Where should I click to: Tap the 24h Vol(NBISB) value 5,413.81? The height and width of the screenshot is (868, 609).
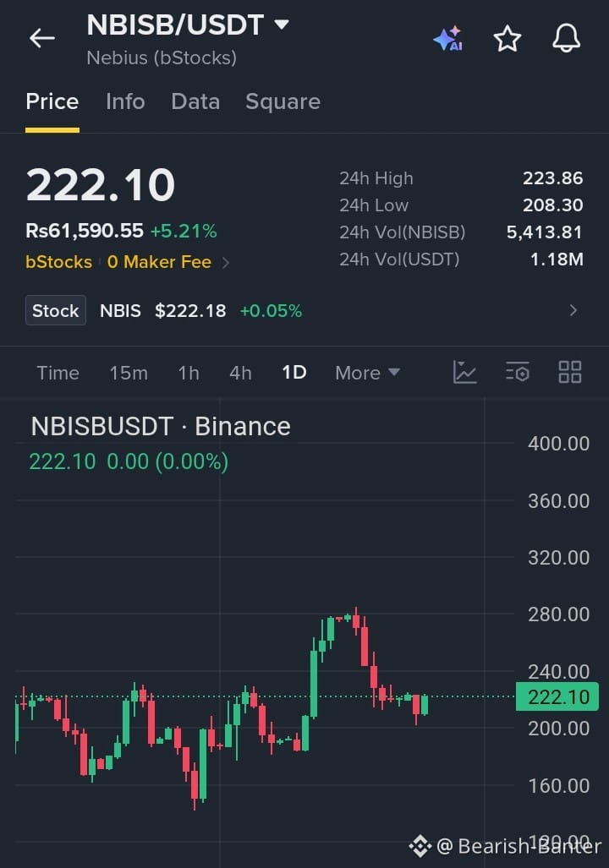click(x=544, y=232)
